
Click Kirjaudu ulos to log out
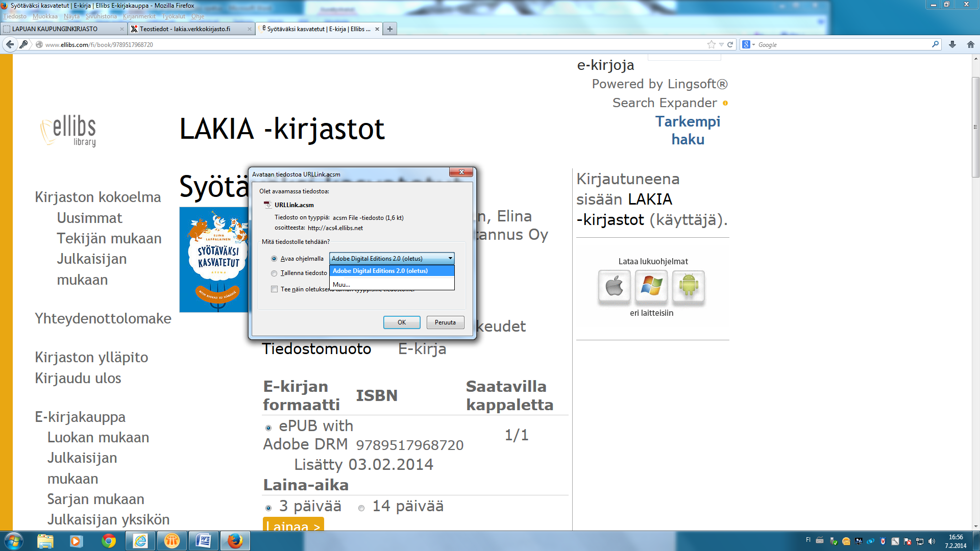(78, 379)
